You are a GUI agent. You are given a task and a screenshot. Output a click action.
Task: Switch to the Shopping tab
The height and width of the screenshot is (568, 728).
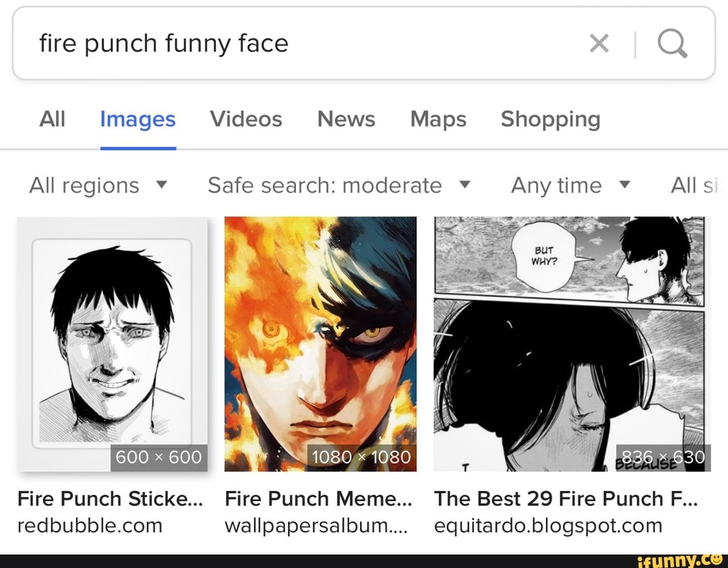pos(550,119)
